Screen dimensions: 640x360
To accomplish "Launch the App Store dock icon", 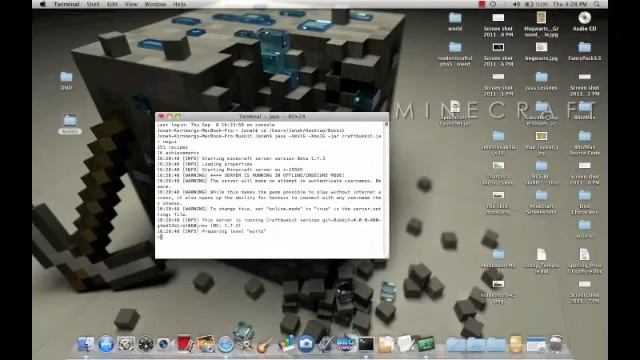I will [106, 344].
